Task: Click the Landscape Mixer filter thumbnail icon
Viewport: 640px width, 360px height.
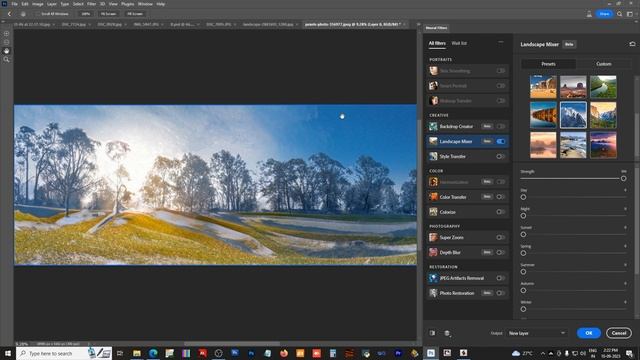Action: click(433, 141)
